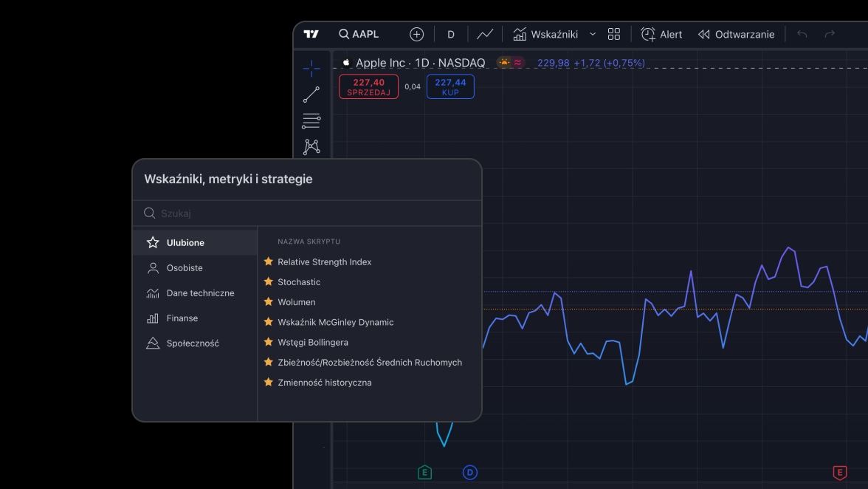Select the pattern drawing tool in the sidebar
The image size is (868, 489).
coord(311,146)
